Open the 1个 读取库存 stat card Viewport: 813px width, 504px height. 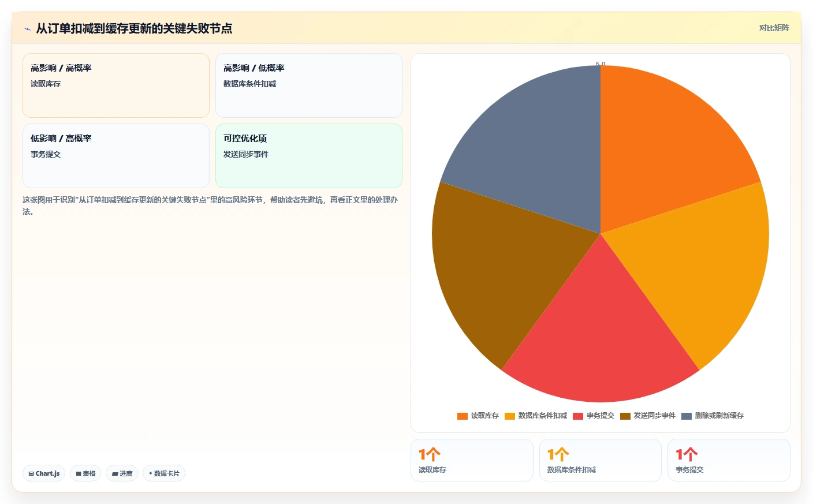click(472, 460)
